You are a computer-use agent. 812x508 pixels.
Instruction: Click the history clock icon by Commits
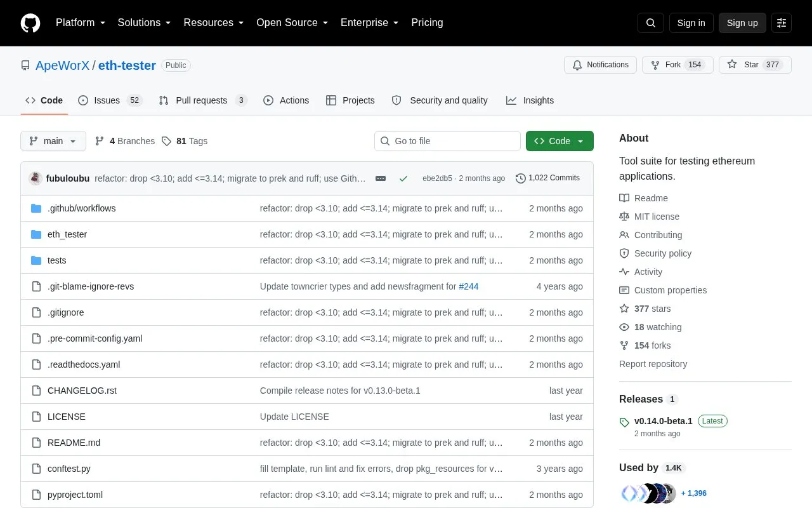click(x=521, y=178)
